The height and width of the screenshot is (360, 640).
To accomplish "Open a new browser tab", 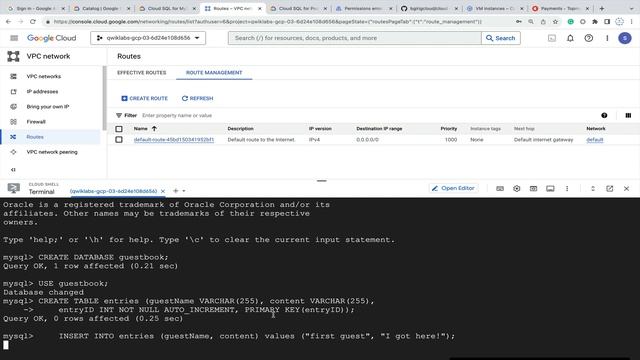I will click(x=602, y=8).
